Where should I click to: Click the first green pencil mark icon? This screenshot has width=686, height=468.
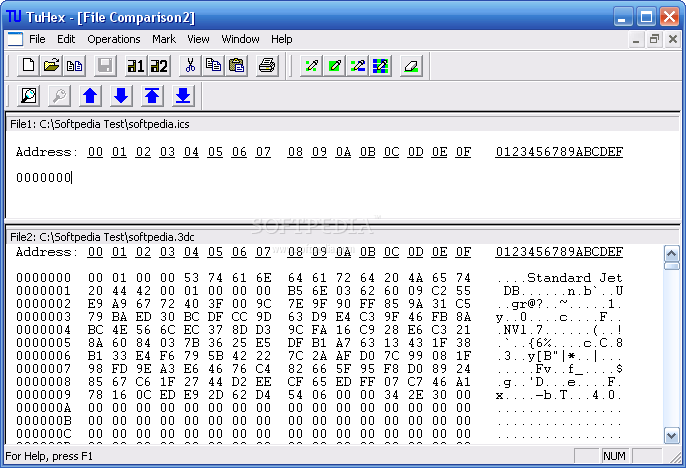pyautogui.click(x=312, y=66)
